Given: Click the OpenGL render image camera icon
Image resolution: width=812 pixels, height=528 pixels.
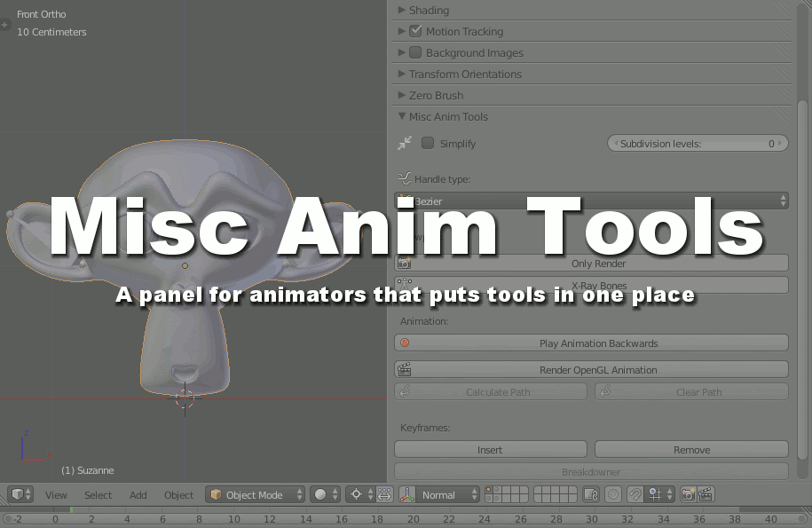Looking at the screenshot, I should point(689,494).
